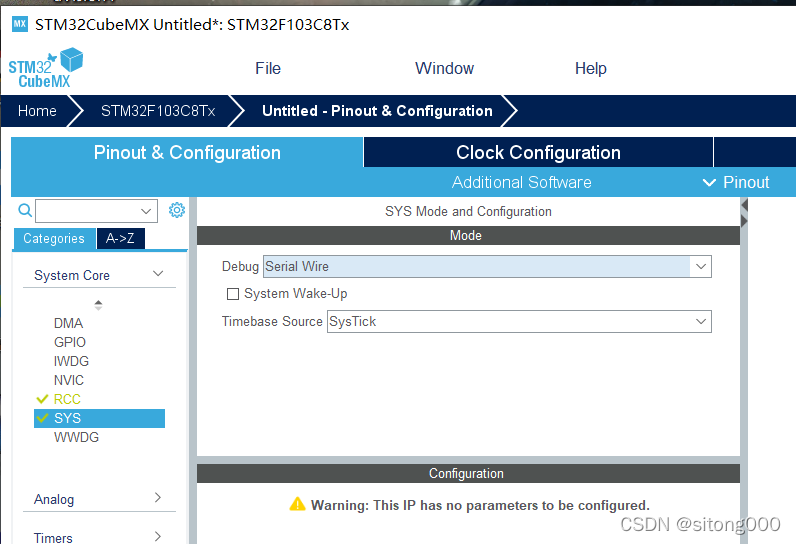Click Untitled - Pinout & Configuration breadcrumb

pyautogui.click(x=377, y=111)
